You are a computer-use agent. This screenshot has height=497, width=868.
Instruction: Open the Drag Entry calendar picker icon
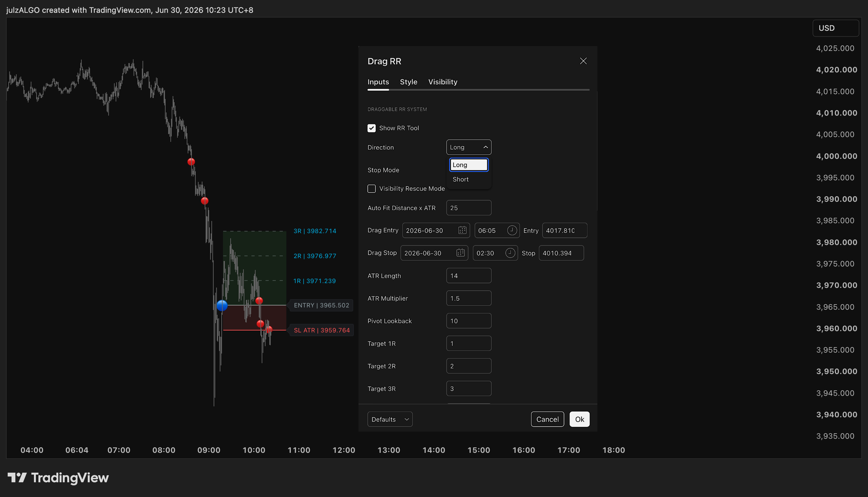tap(462, 231)
